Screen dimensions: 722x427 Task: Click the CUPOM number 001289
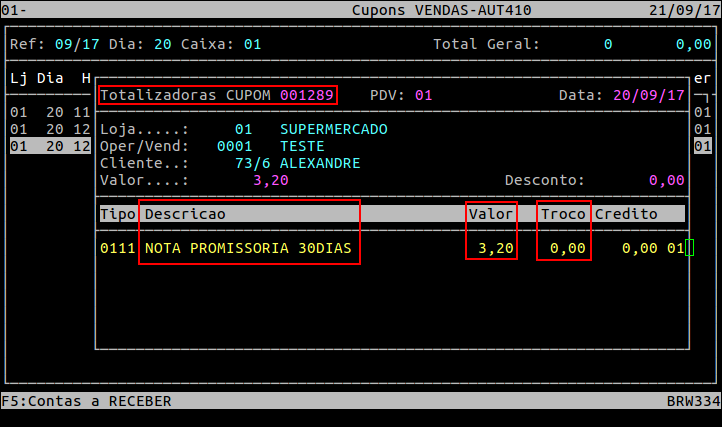[306, 95]
